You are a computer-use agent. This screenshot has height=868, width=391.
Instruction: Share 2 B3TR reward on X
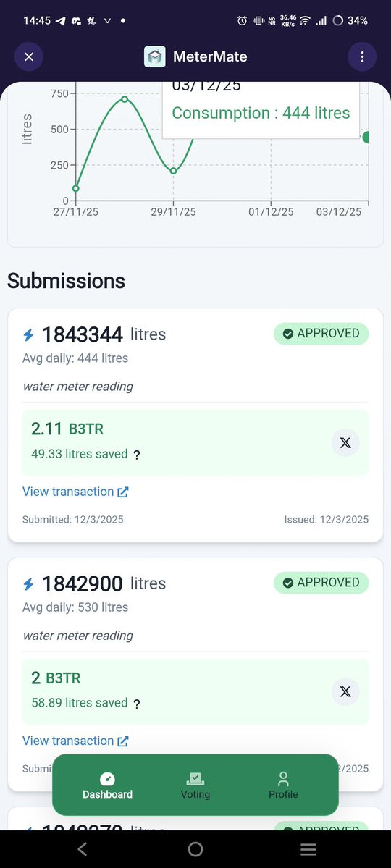pyautogui.click(x=345, y=692)
